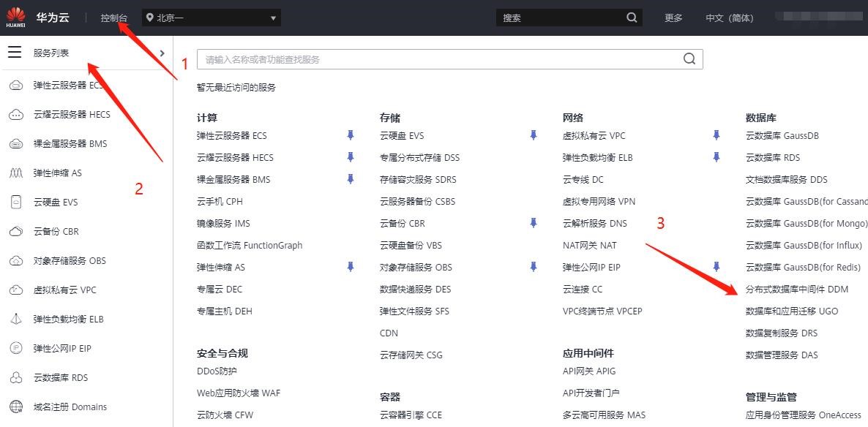Unpin 云备份 CBR in 存储 list

click(x=533, y=223)
